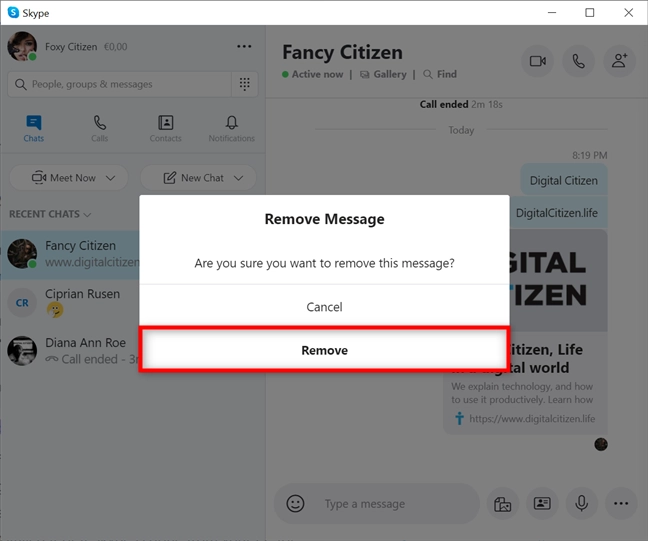648x541 pixels.
Task: Open the Fancy Citizen conversation
Action: [x=70, y=254]
